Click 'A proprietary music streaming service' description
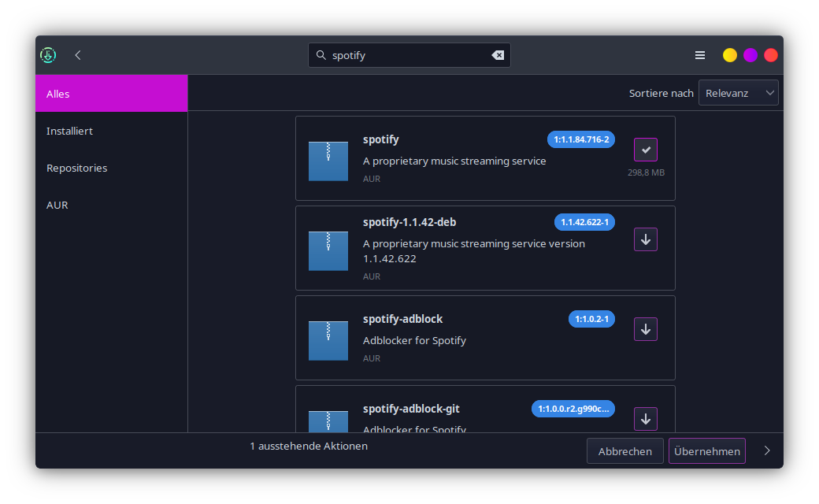The height and width of the screenshot is (504, 819). tap(454, 161)
